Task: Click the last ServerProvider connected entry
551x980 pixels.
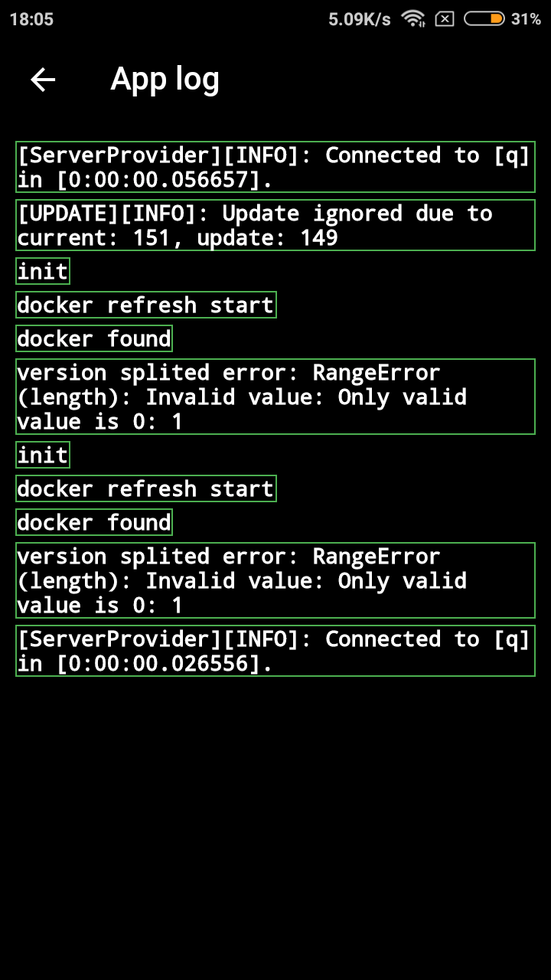Action: coord(274,650)
